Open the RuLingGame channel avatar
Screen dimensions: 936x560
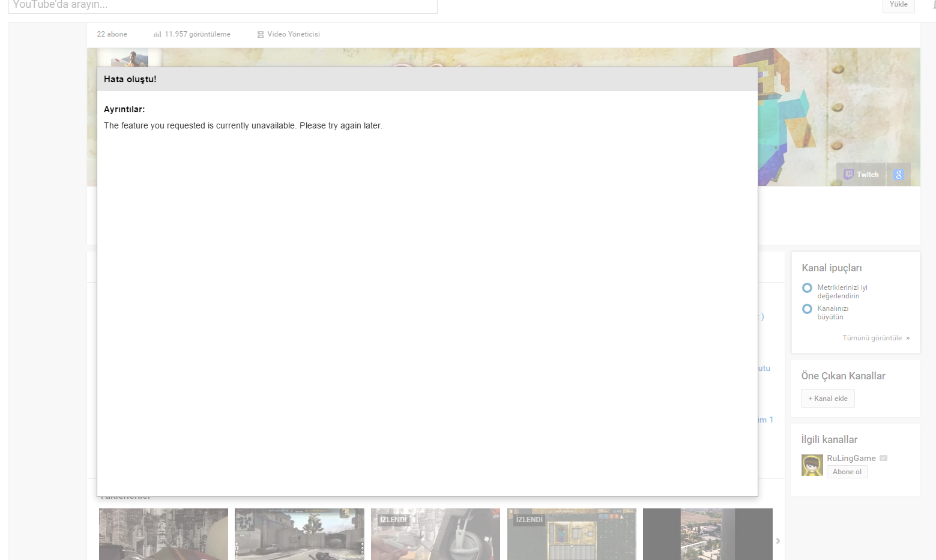pos(812,465)
